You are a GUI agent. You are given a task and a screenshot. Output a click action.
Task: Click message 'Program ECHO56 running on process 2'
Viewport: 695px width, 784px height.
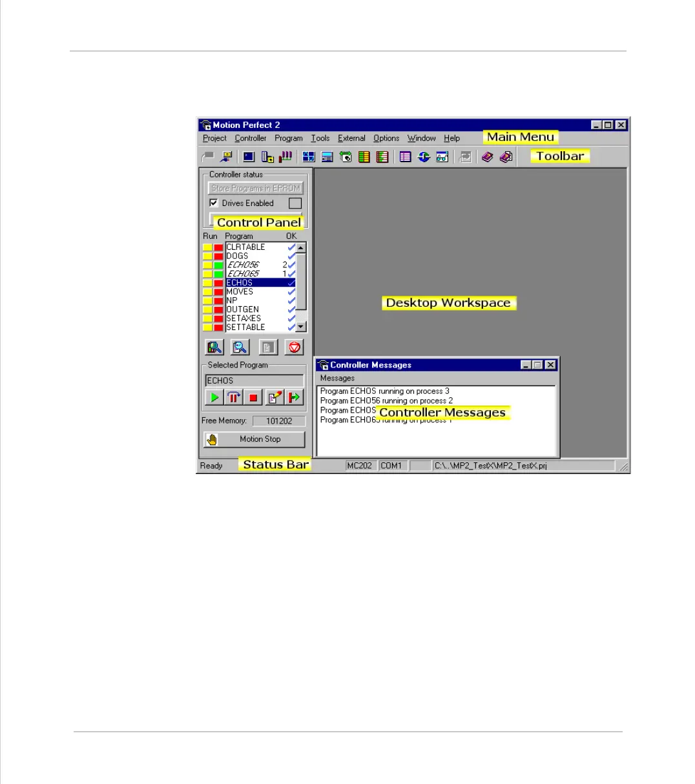click(x=386, y=401)
